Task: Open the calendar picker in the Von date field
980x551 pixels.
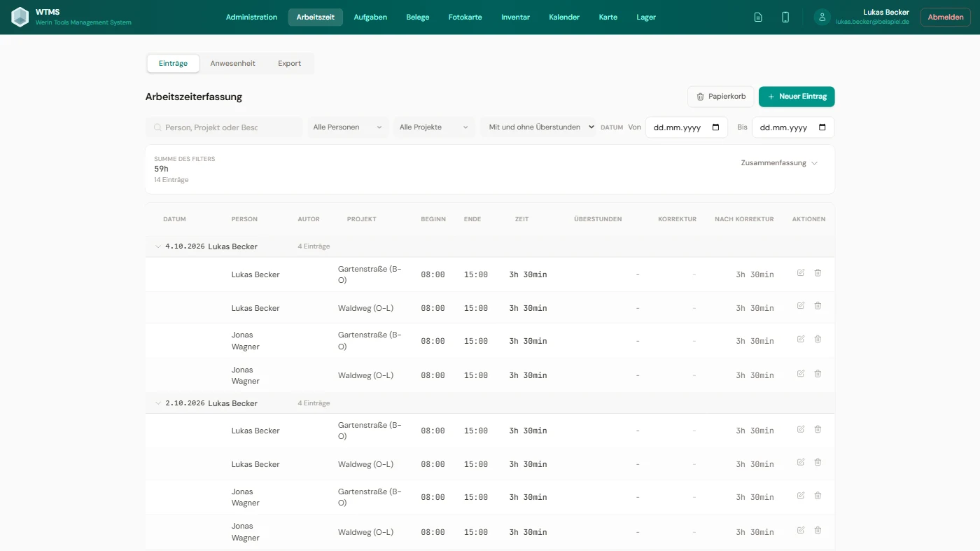Action: pos(715,127)
